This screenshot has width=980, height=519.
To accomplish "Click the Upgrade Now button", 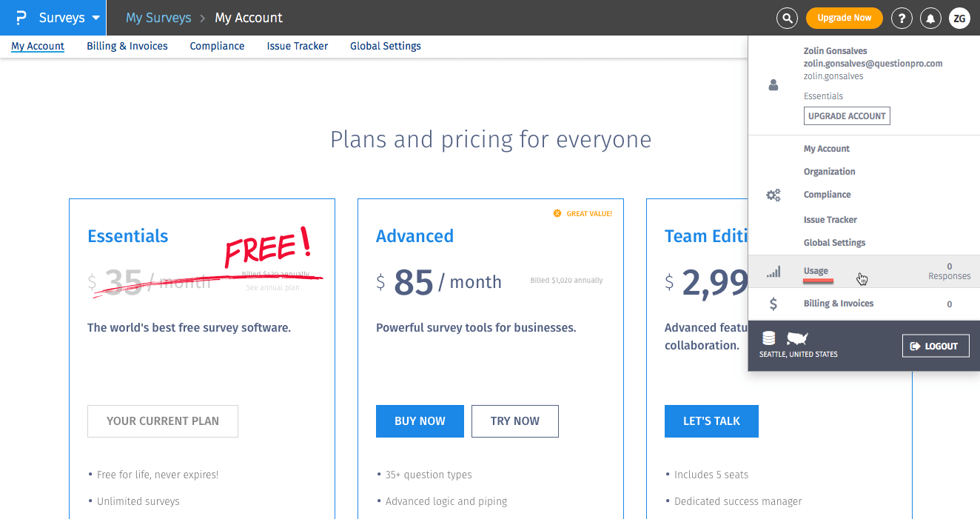I will coord(844,18).
